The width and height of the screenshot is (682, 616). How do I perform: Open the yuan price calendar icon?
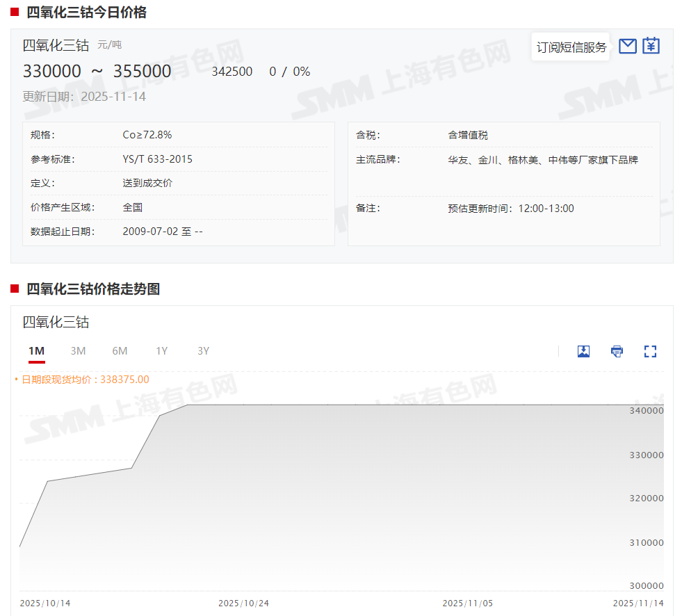[x=651, y=47]
